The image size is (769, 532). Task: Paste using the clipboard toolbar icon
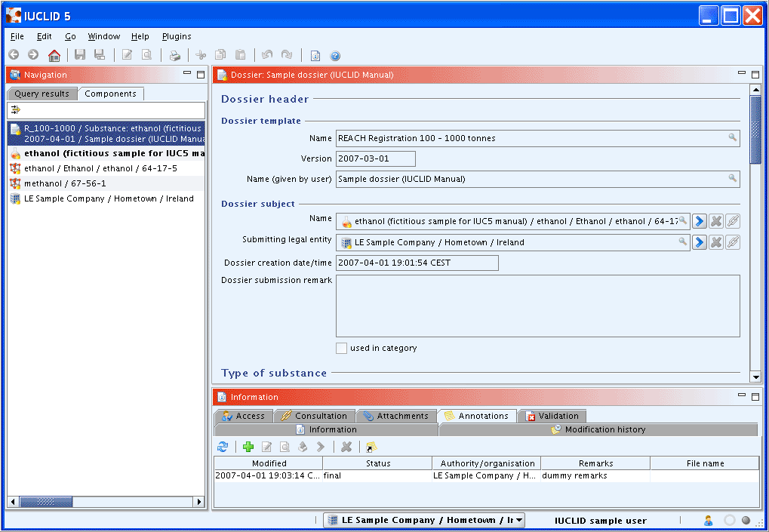[x=240, y=55]
